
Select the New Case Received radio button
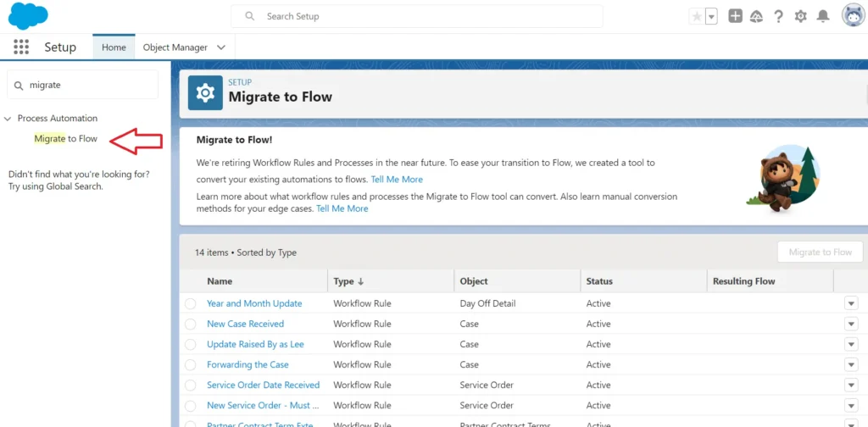pyautogui.click(x=191, y=324)
